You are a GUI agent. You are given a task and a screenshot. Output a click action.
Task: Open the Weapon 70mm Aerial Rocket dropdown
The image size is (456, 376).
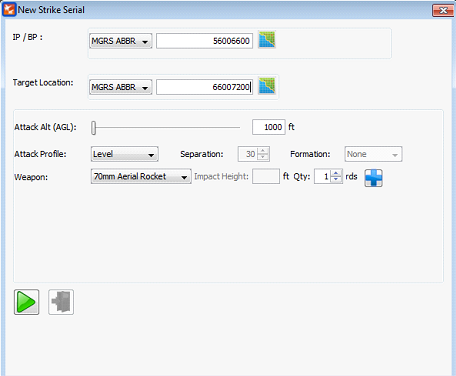pos(141,176)
